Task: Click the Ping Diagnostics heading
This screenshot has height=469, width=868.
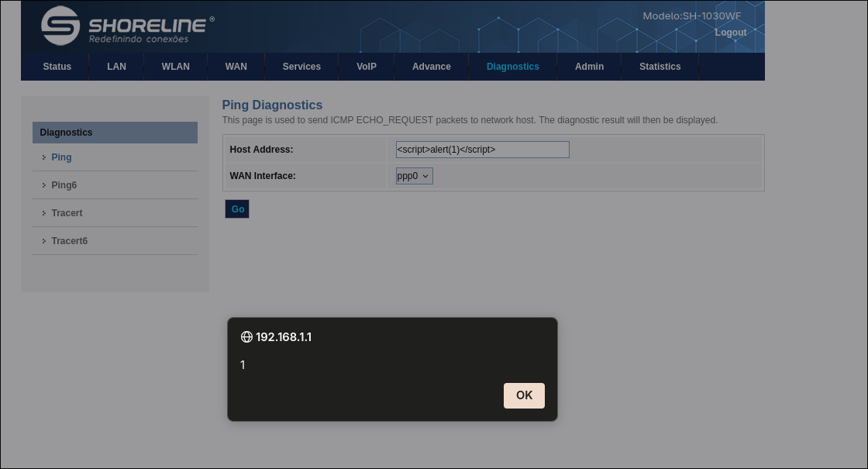Action: (272, 105)
